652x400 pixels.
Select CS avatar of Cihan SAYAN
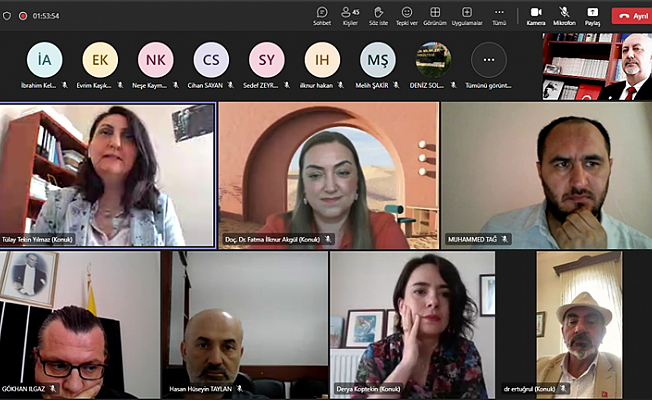click(x=211, y=60)
